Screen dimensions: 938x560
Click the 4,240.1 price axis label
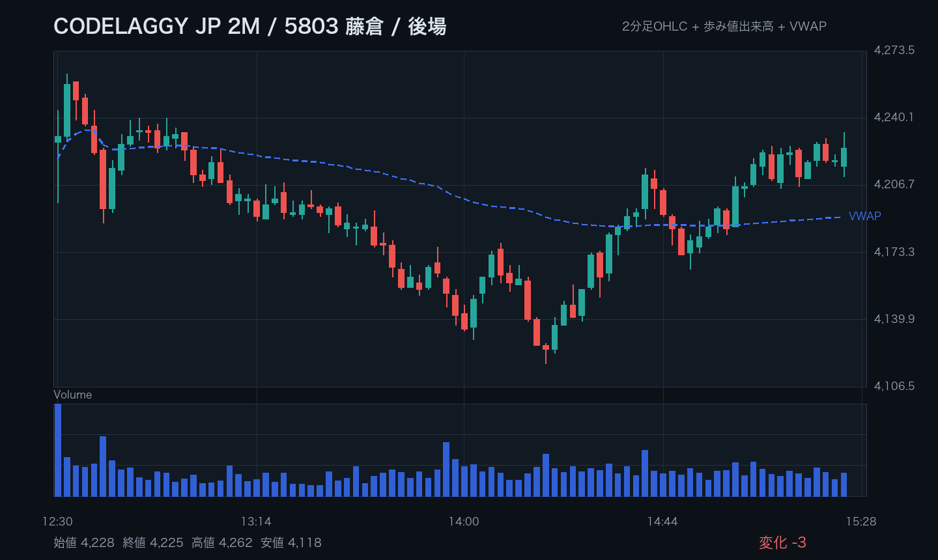(894, 117)
